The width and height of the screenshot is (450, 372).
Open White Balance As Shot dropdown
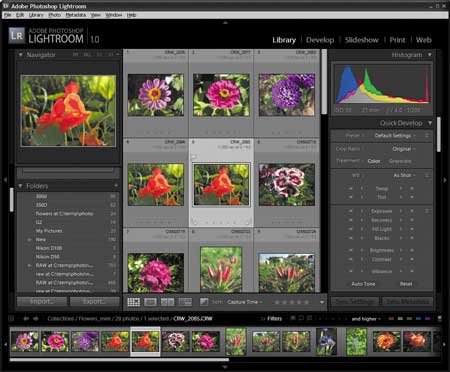tap(404, 175)
